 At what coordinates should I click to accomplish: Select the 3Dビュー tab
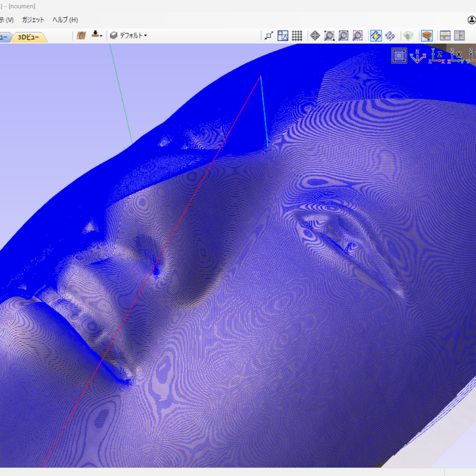(28, 37)
